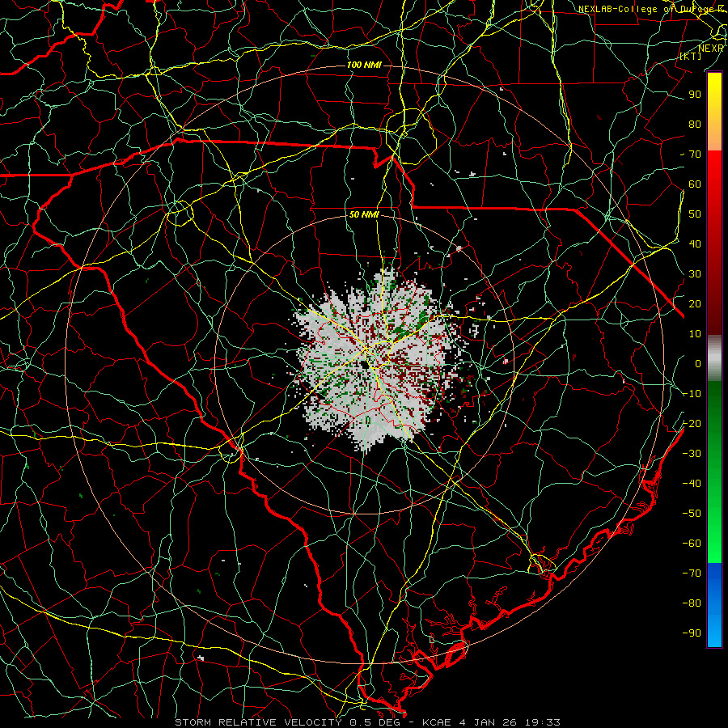Select the -70 value on the velocity scale

tap(692, 574)
